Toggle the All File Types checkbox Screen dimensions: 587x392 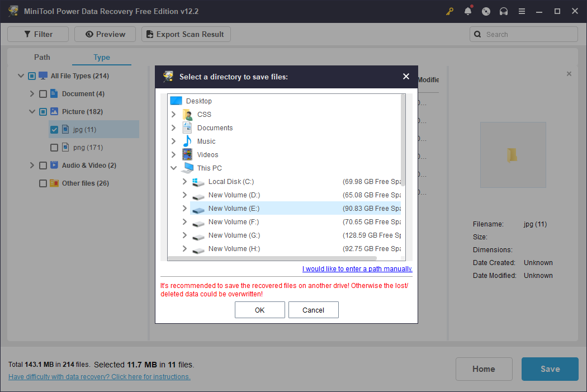click(32, 76)
